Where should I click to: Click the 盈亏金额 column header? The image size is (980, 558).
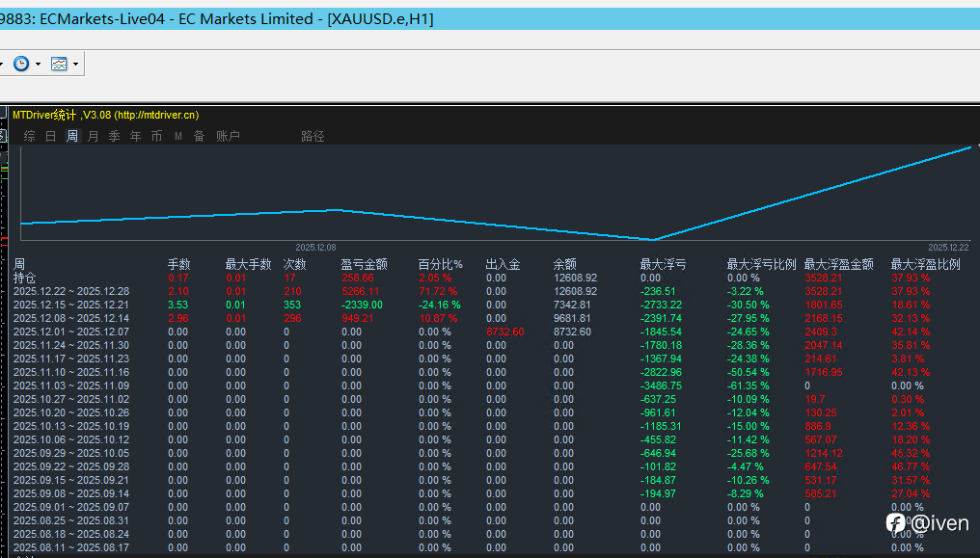364,264
